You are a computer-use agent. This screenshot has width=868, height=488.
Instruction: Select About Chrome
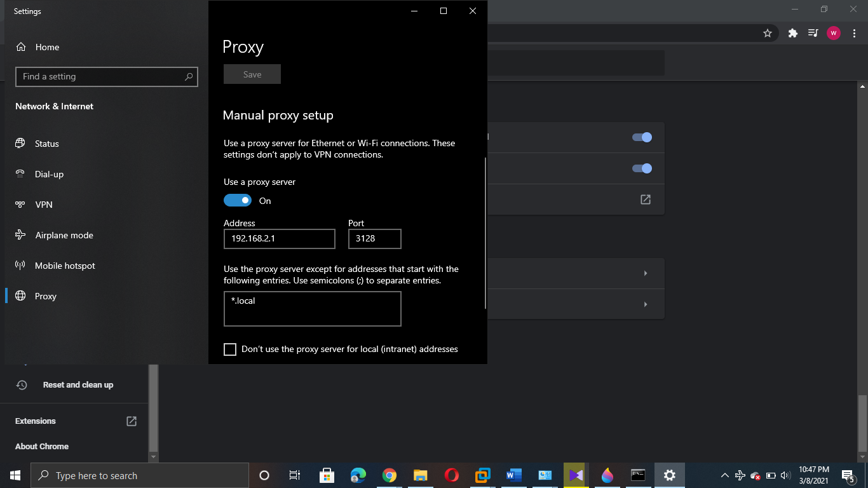(x=41, y=446)
